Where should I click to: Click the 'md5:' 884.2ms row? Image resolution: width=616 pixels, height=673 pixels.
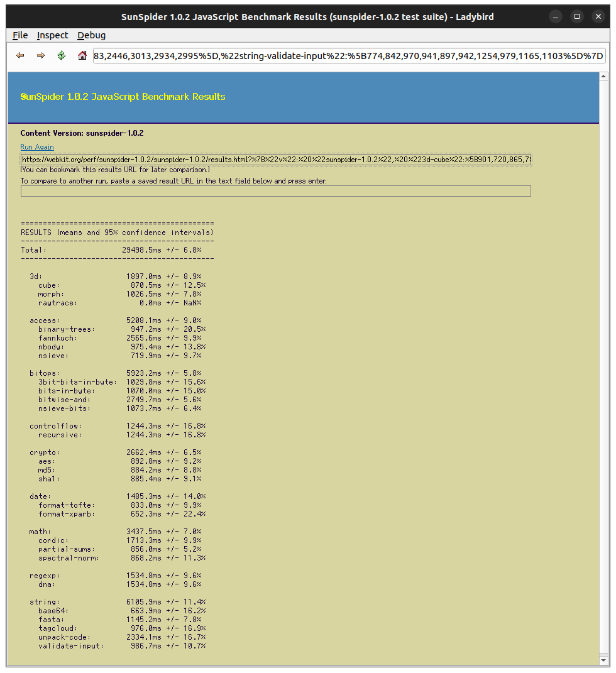coord(120,470)
